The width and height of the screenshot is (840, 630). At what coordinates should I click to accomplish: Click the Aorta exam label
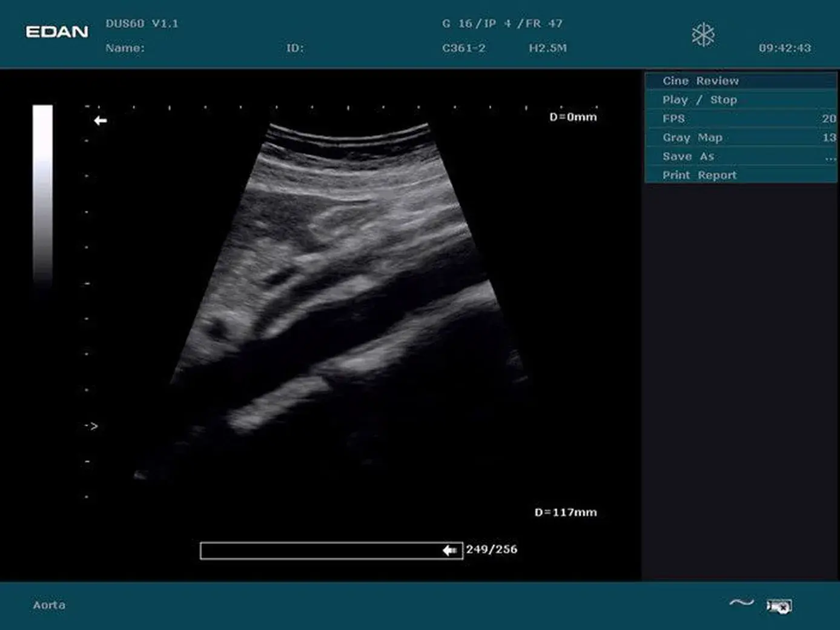[49, 605]
